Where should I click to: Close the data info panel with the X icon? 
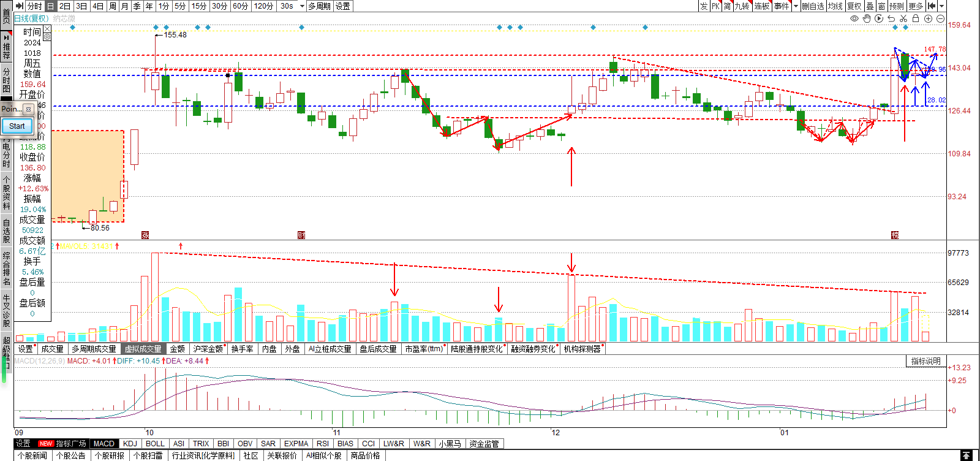[47, 29]
